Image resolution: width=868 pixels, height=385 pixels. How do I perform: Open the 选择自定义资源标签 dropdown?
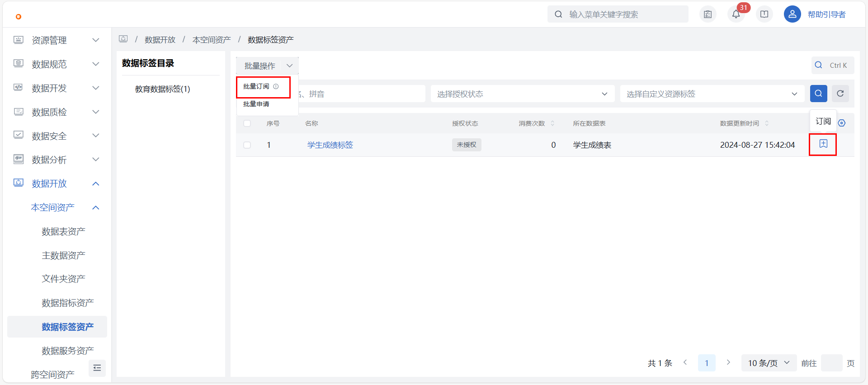(x=712, y=94)
